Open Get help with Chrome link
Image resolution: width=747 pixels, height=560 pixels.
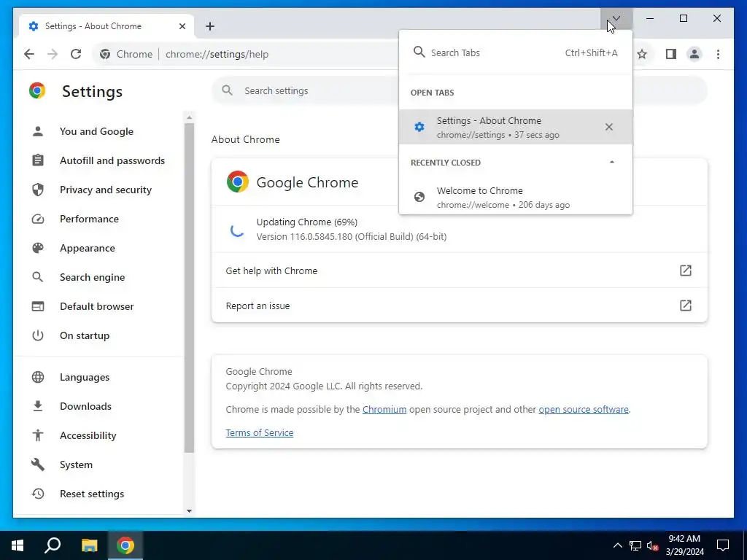pos(460,271)
